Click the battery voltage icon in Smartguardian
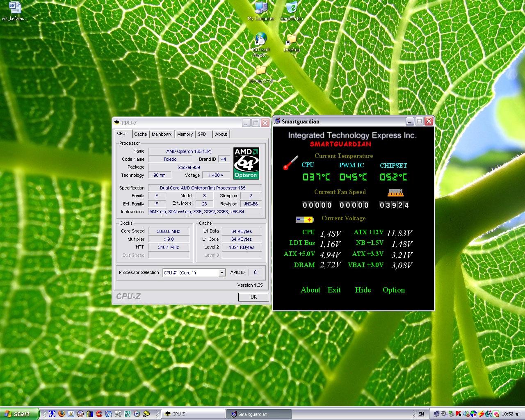 (x=305, y=219)
